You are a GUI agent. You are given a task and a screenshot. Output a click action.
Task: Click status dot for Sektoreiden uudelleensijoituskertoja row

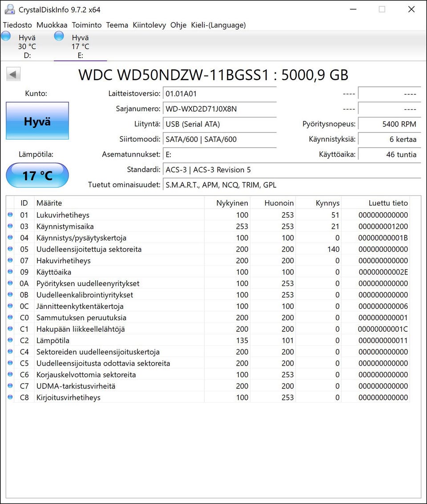click(x=10, y=351)
